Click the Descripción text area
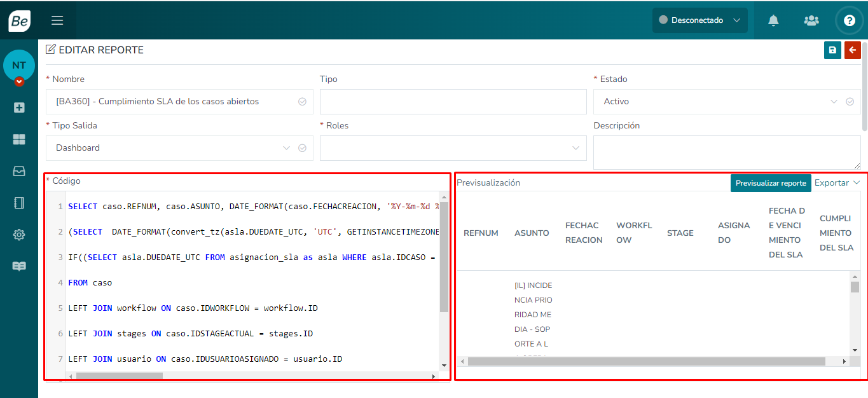Viewport: 868px width, 398px height. click(726, 153)
